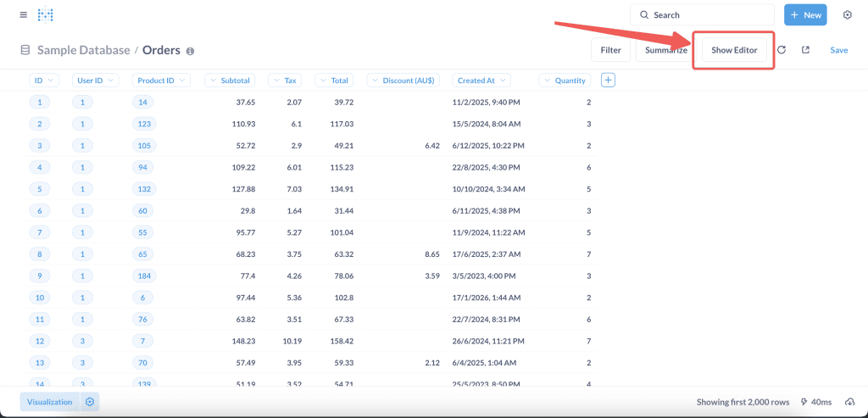Click the Filter button

(610, 50)
